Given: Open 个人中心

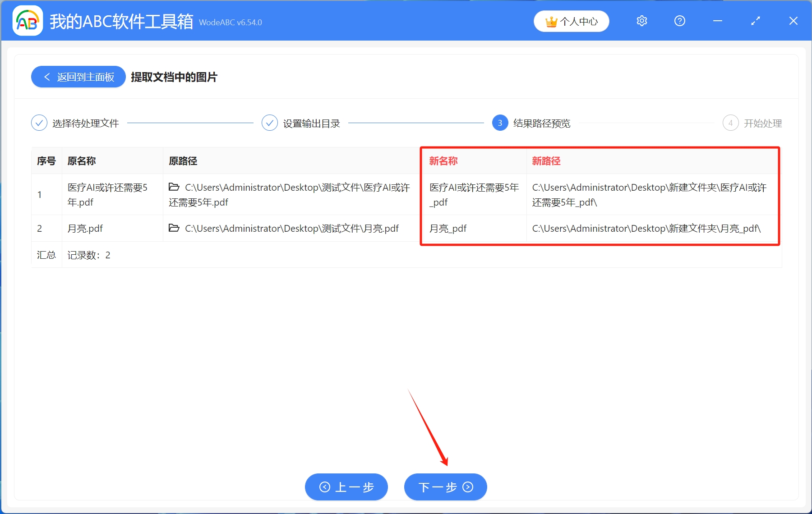Looking at the screenshot, I should (571, 21).
